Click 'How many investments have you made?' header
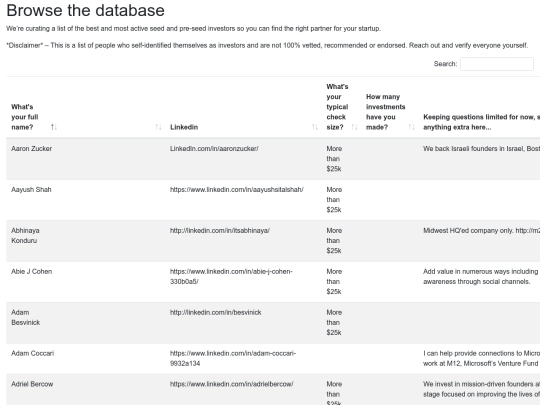The image size is (540, 405). [x=385, y=112]
